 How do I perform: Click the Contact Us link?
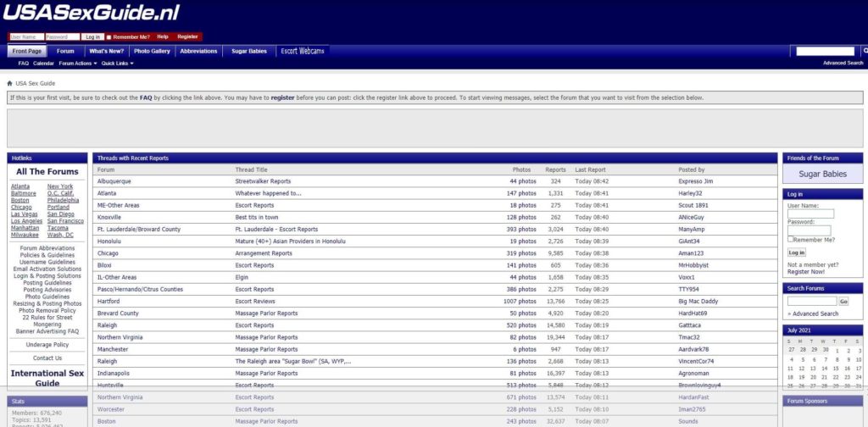coord(47,358)
